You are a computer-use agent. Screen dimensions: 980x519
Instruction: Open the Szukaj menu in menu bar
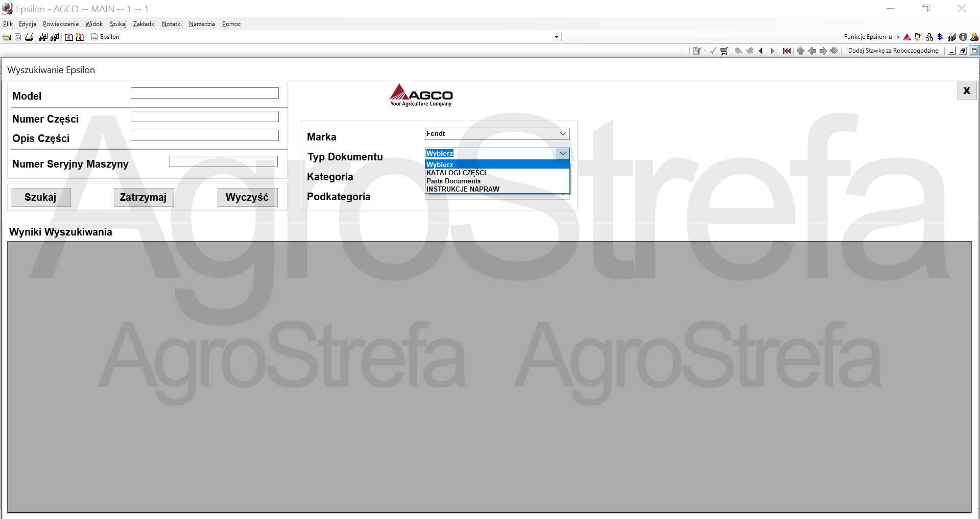tap(118, 24)
